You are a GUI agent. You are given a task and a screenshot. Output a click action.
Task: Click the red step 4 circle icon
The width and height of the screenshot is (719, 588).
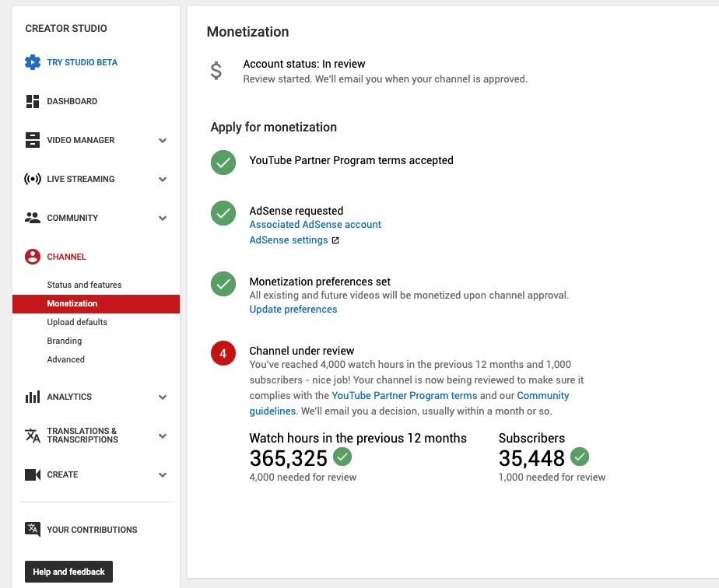click(x=223, y=353)
